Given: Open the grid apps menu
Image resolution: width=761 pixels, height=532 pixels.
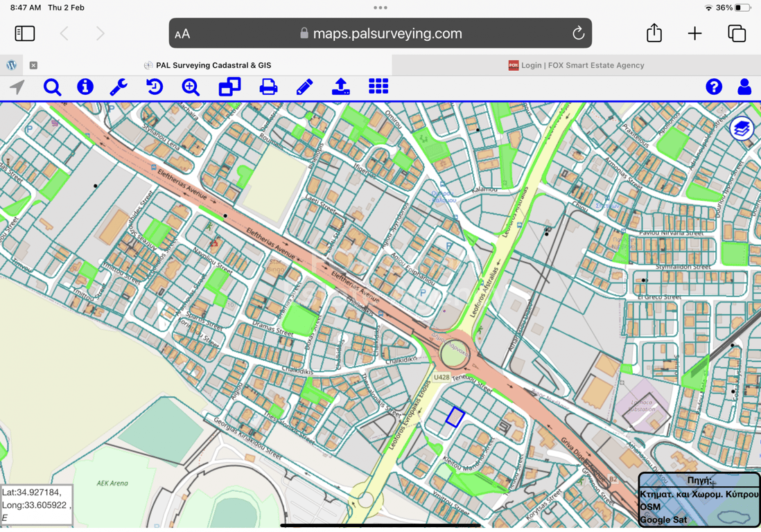Looking at the screenshot, I should 378,87.
